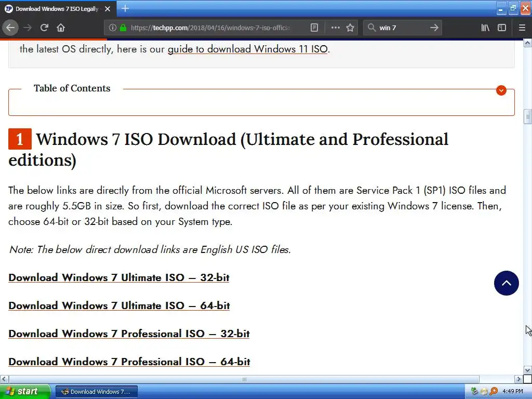The width and height of the screenshot is (532, 399).
Task: Open the Library icon
Action: (x=485, y=28)
